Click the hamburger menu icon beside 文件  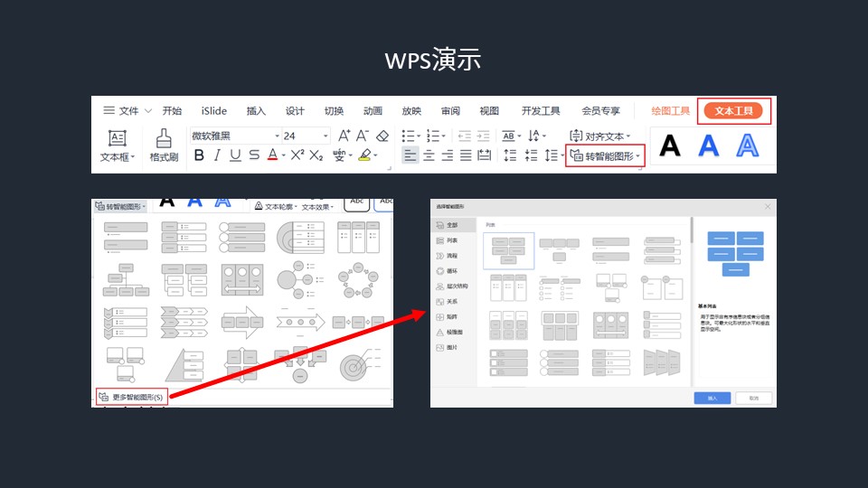click(109, 110)
